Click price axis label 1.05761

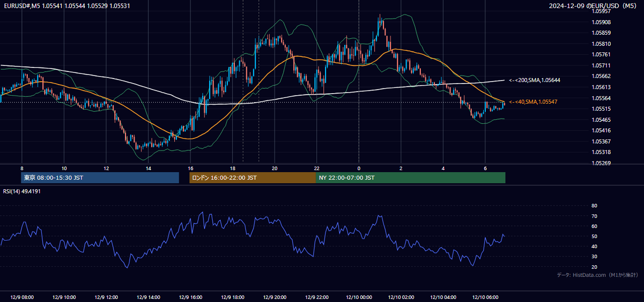[601, 54]
